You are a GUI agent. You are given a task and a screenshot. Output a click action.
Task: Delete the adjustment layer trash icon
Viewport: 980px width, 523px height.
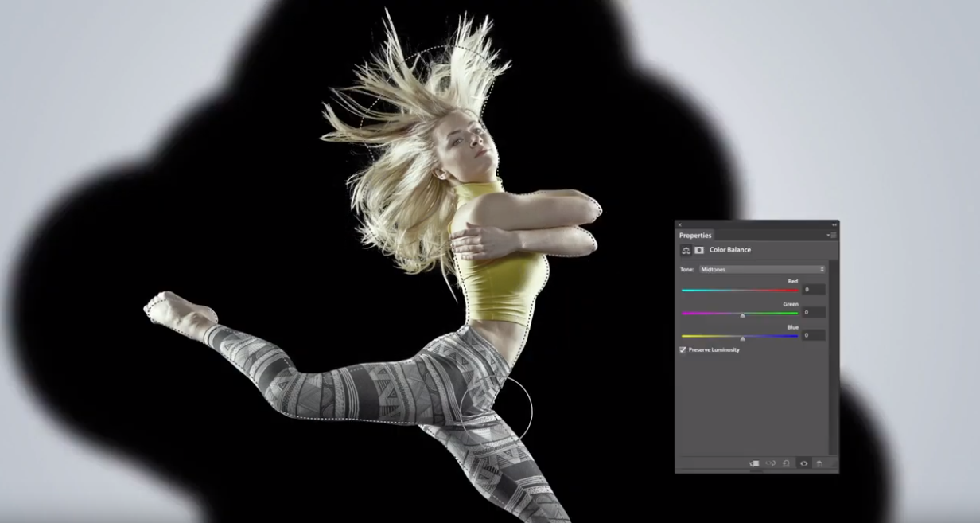coord(819,463)
